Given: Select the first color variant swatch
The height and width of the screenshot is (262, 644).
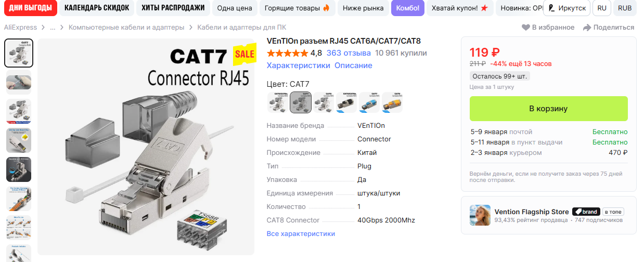Looking at the screenshot, I should pyautogui.click(x=278, y=102).
